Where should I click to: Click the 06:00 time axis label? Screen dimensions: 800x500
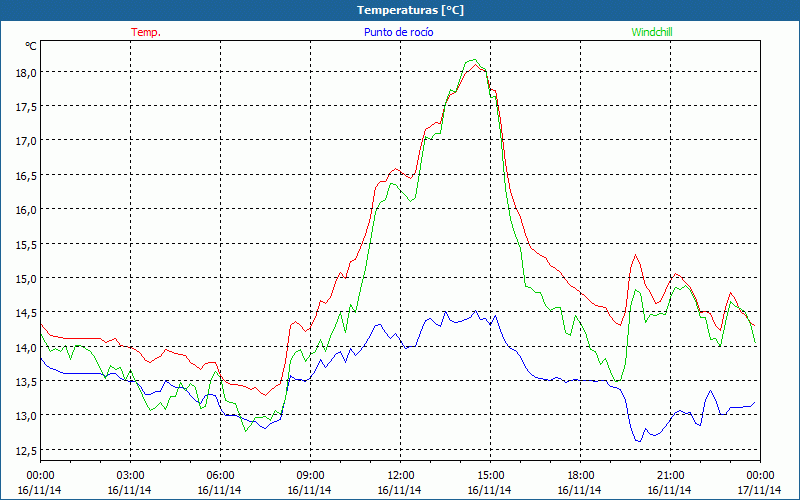(221, 475)
